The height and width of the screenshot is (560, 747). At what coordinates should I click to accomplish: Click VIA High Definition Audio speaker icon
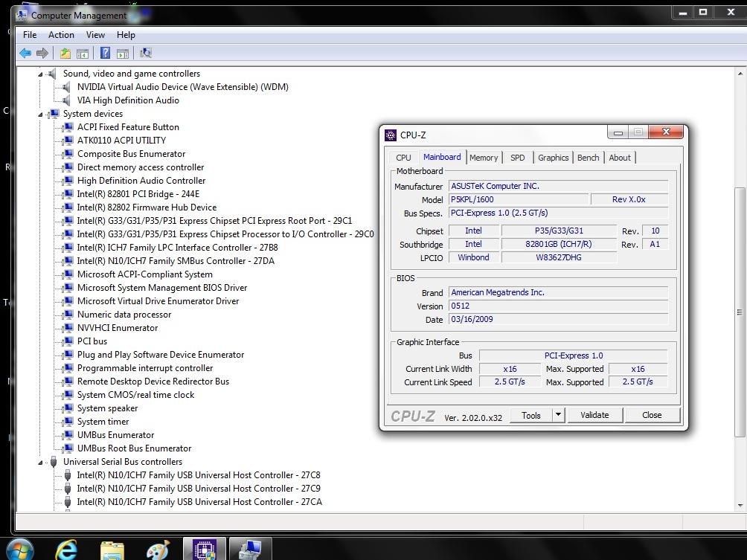(67, 100)
